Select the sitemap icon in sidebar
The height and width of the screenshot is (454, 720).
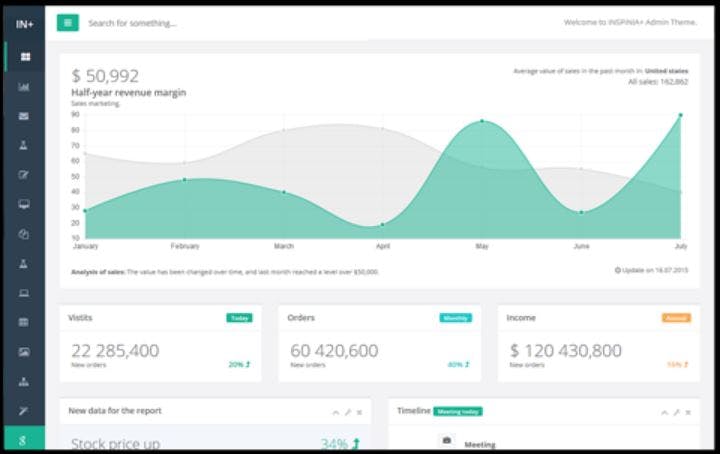click(24, 381)
